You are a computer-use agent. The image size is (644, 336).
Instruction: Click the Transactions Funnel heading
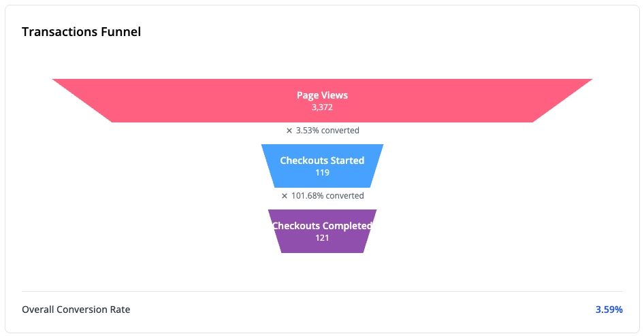pyautogui.click(x=81, y=32)
